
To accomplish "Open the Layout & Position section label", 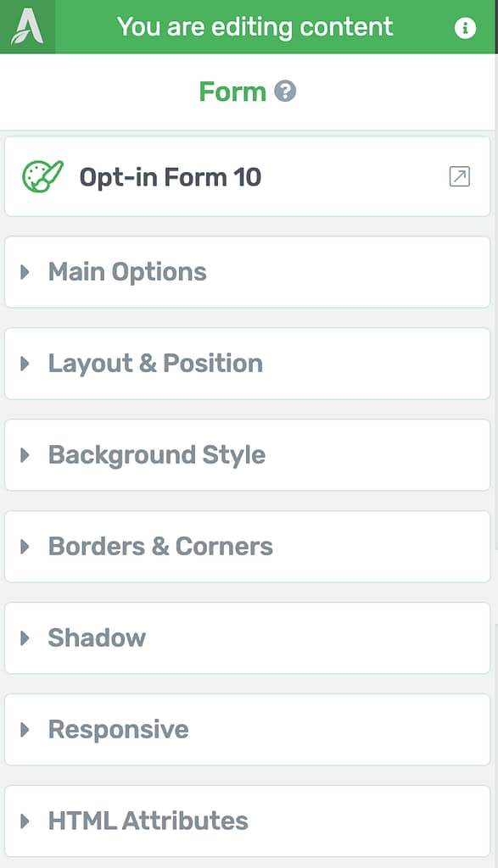I will click(155, 364).
